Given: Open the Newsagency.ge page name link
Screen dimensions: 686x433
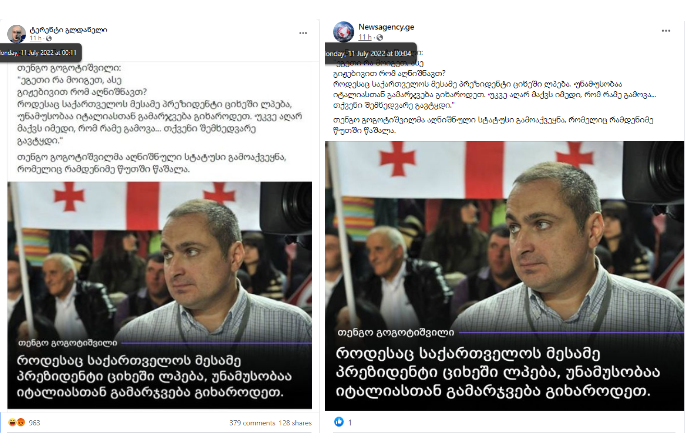Looking at the screenshot, I should [x=386, y=27].
